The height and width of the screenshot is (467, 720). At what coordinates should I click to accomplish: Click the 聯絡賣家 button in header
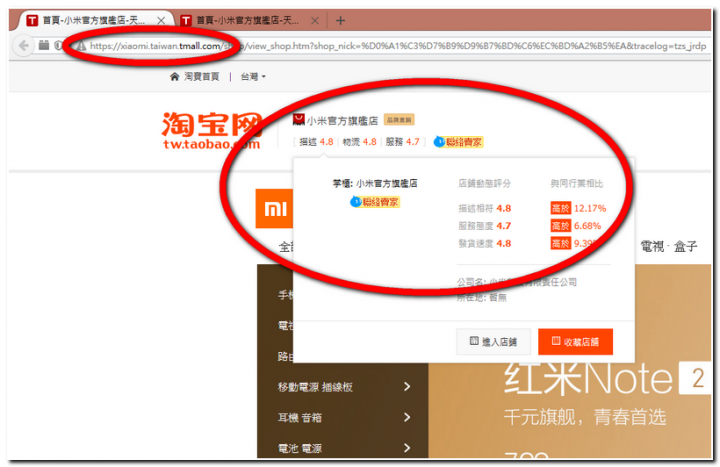(x=459, y=142)
